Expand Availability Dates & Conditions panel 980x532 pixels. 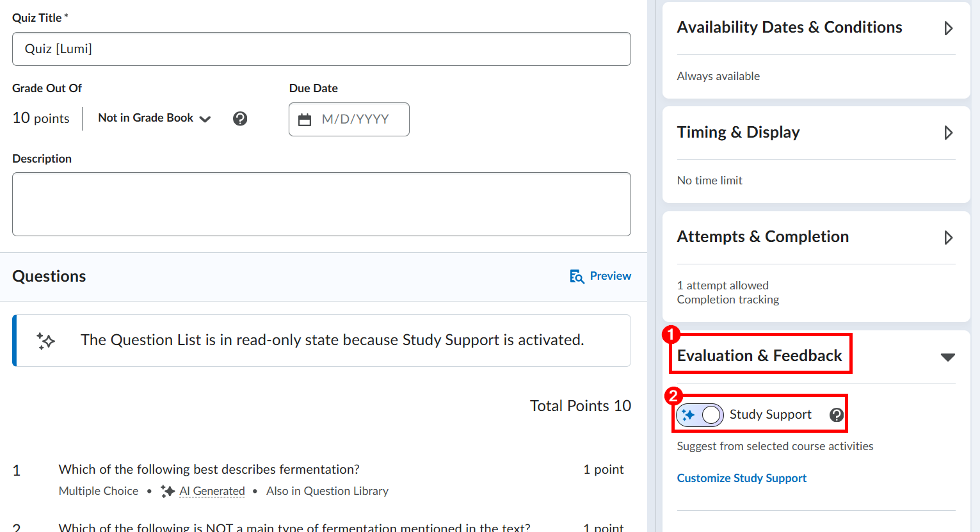point(948,28)
